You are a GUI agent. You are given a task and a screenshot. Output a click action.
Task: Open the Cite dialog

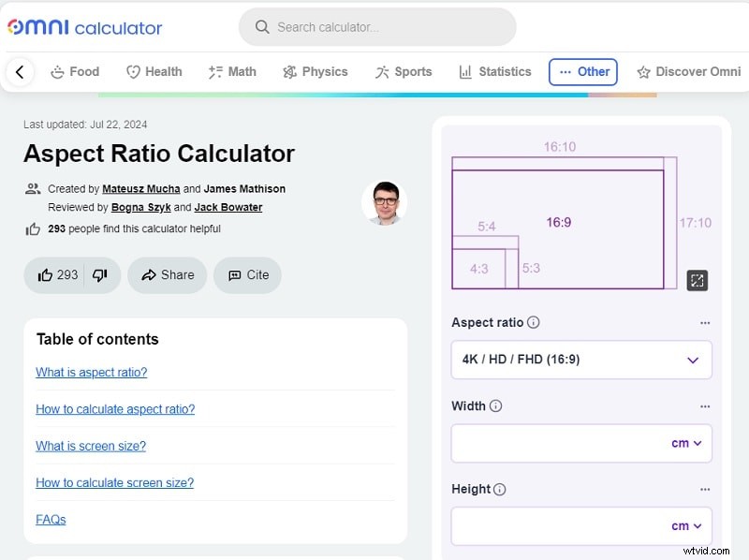[247, 274]
